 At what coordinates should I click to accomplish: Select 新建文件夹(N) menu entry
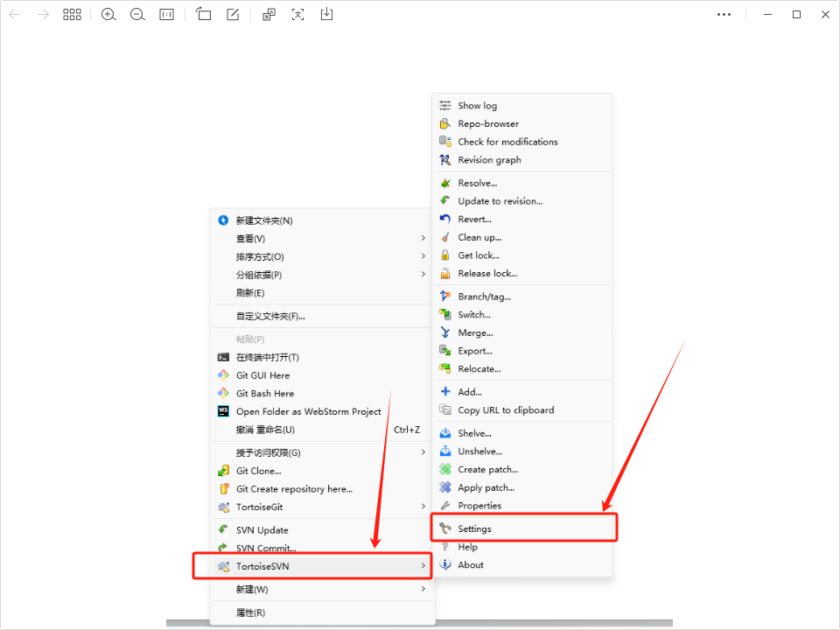[x=322, y=220]
